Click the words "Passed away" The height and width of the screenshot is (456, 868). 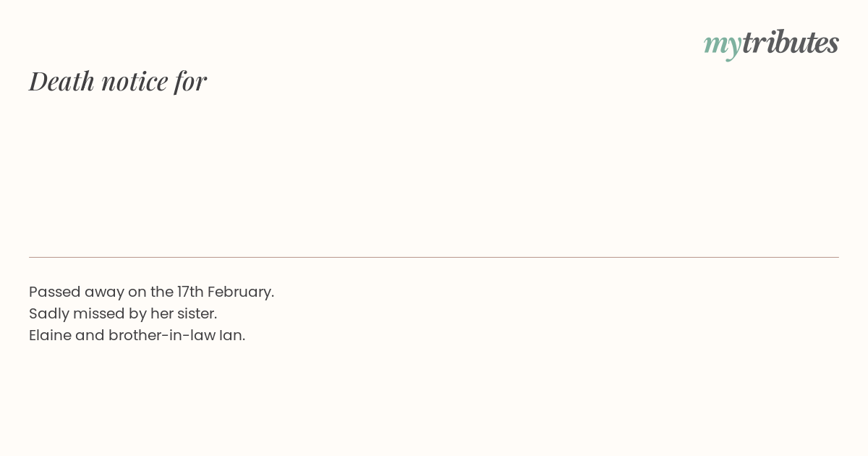(x=76, y=292)
